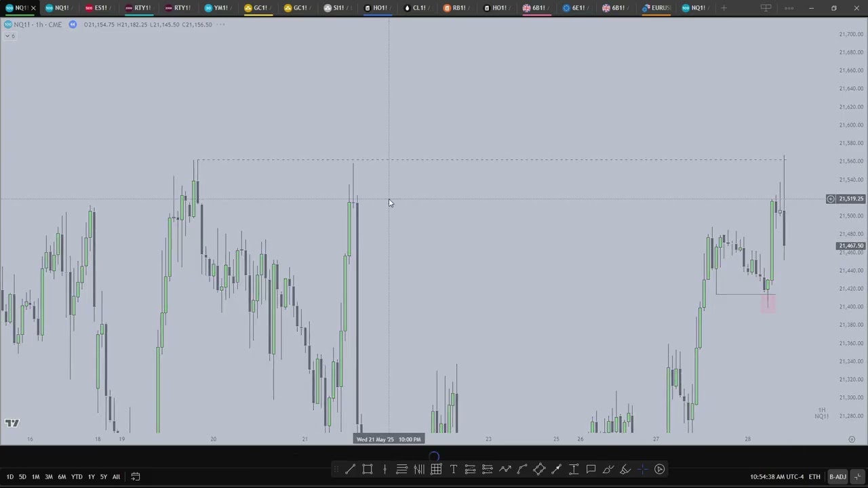The width and height of the screenshot is (868, 488).
Task: Select the crosshair cursor tool
Action: tap(642, 469)
